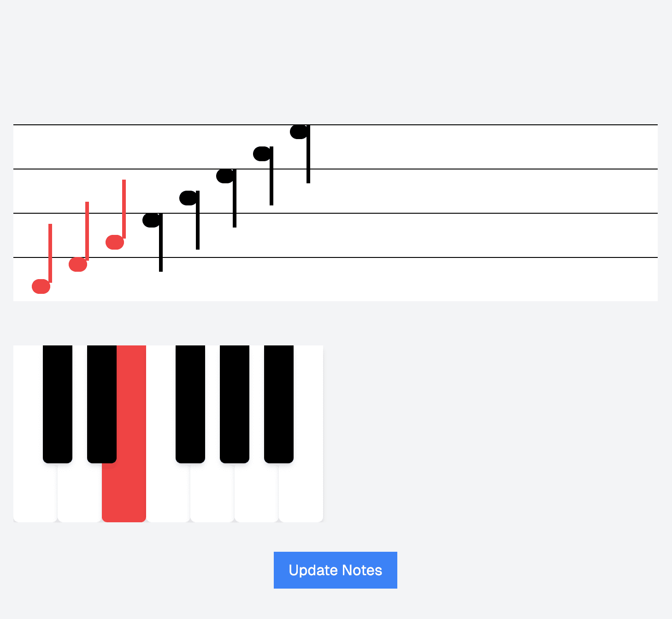Screen dimensions: 672x619
Task: Select the first black note on staff
Action: pyautogui.click(x=152, y=220)
